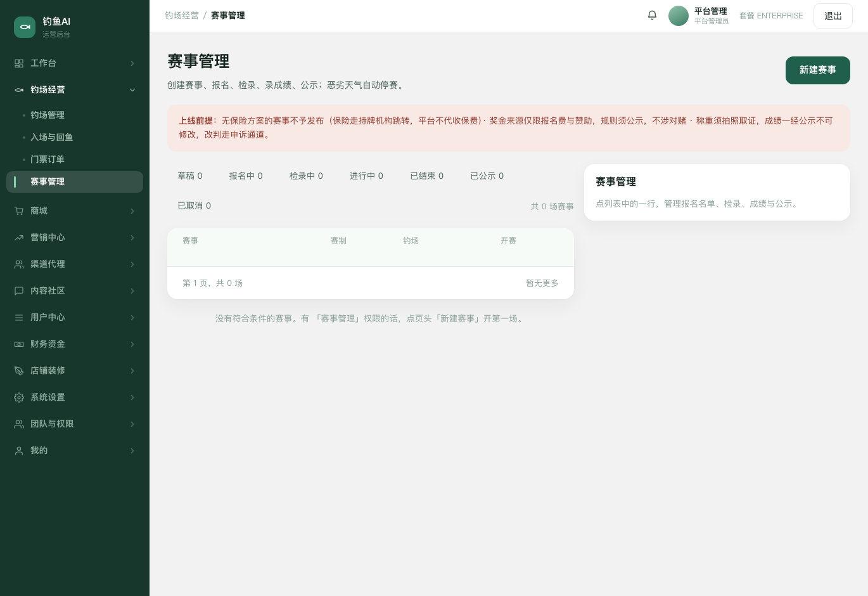Image resolution: width=868 pixels, height=596 pixels.
Task: Click the 工作台 dashboard icon
Action: [19, 63]
